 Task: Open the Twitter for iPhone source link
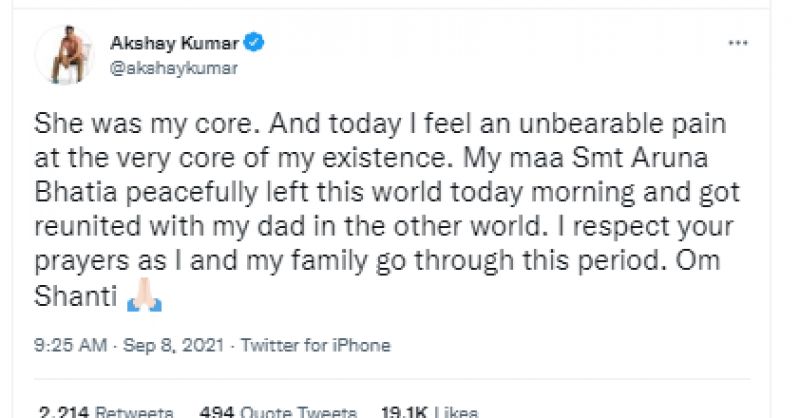coord(314,346)
